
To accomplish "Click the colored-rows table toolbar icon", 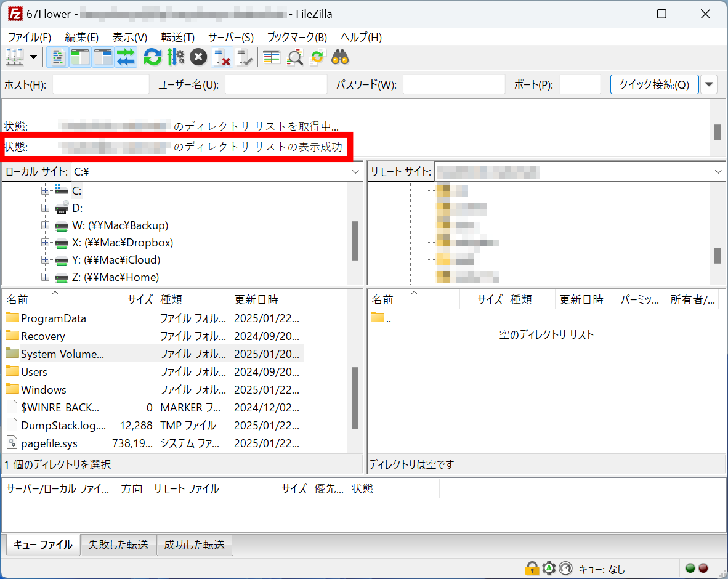I will (x=272, y=57).
